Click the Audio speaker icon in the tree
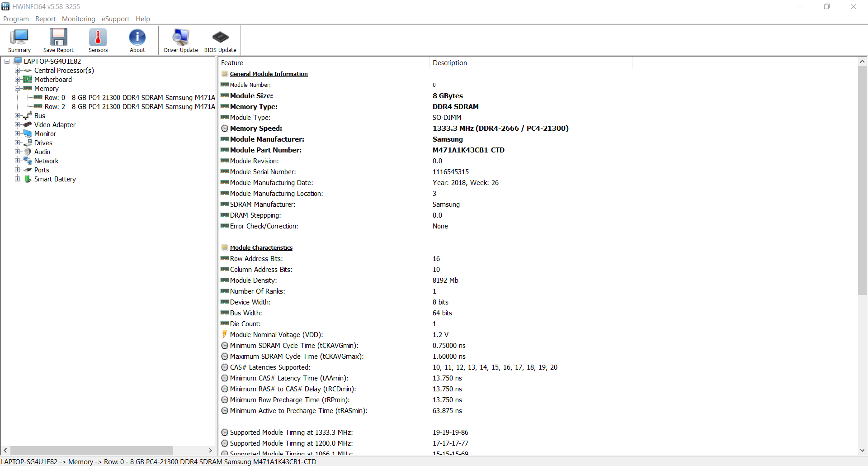Viewport: 868px width, 466px height. pos(28,152)
